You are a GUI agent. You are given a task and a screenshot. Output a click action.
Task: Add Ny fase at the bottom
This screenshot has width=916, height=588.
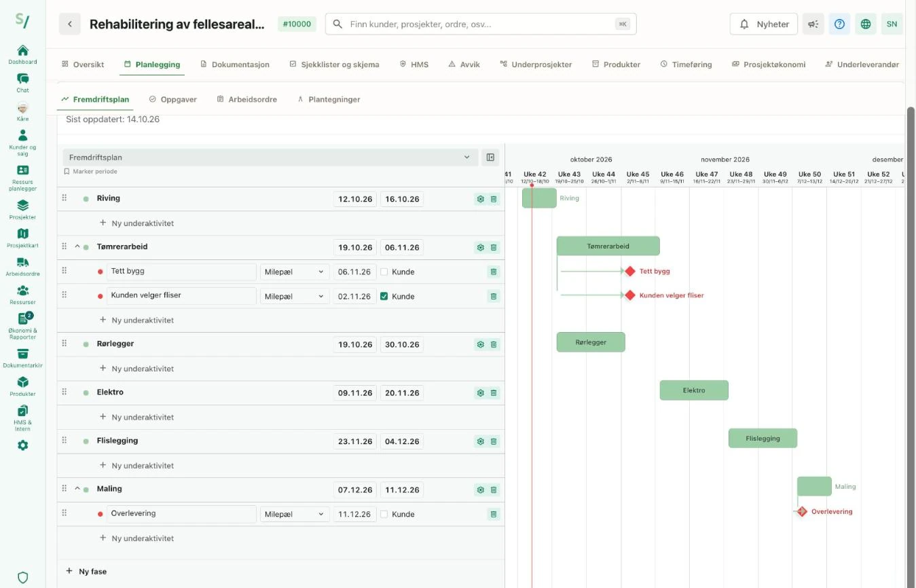86,571
